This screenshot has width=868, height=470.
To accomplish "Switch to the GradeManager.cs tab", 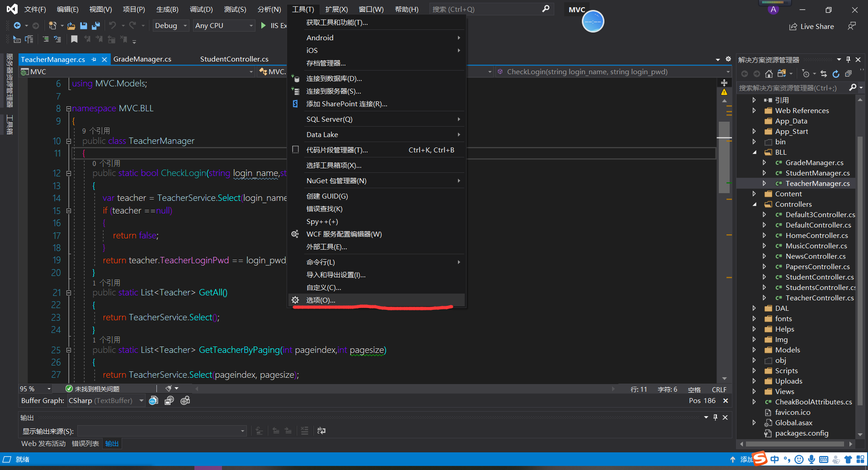I will tap(142, 59).
